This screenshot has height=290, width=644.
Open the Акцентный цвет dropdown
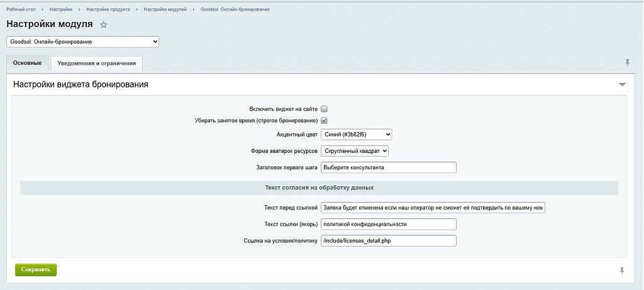click(357, 135)
